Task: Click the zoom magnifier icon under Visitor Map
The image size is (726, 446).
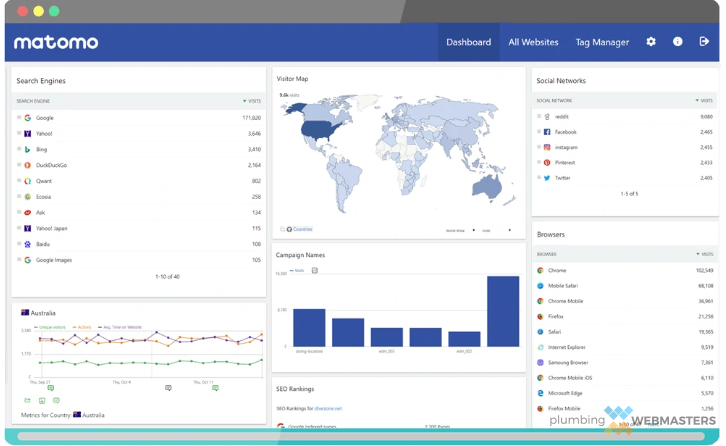Action: click(x=282, y=229)
